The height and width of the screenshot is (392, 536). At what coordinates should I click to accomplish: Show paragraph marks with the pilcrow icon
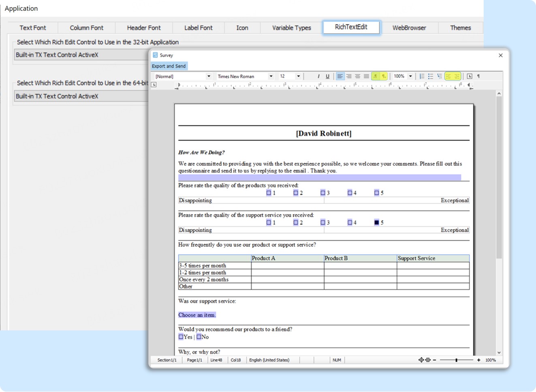tap(478, 76)
